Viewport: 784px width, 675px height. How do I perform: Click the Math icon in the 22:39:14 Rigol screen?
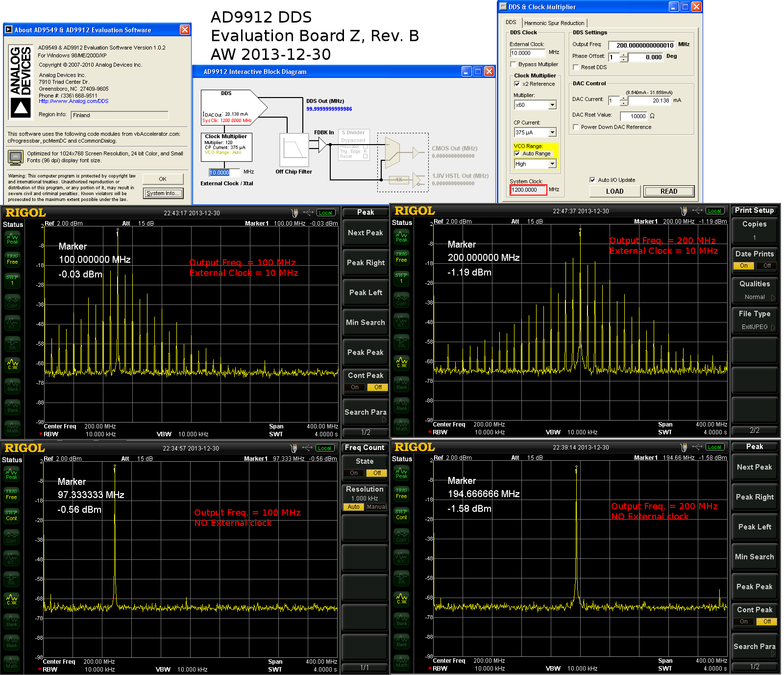401,662
